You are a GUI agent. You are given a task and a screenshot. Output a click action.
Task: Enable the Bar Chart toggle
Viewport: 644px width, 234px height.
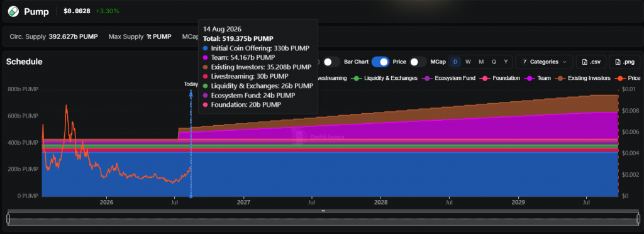(332, 62)
